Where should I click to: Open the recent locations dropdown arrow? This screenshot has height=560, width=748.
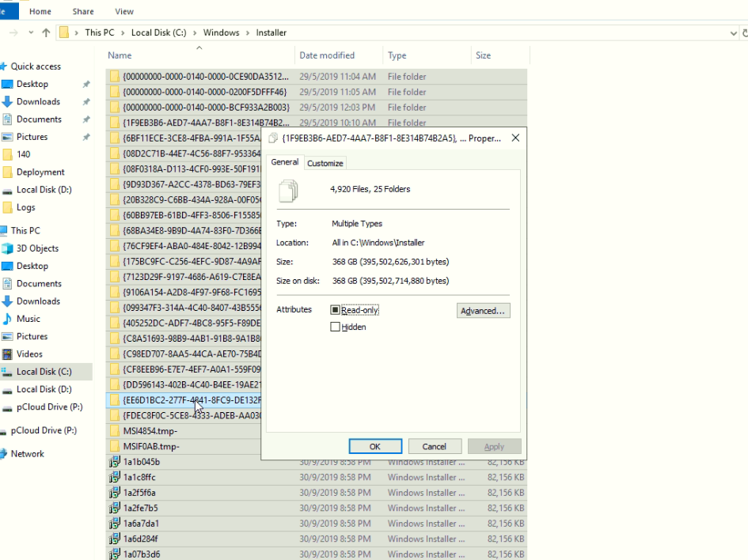(x=31, y=33)
